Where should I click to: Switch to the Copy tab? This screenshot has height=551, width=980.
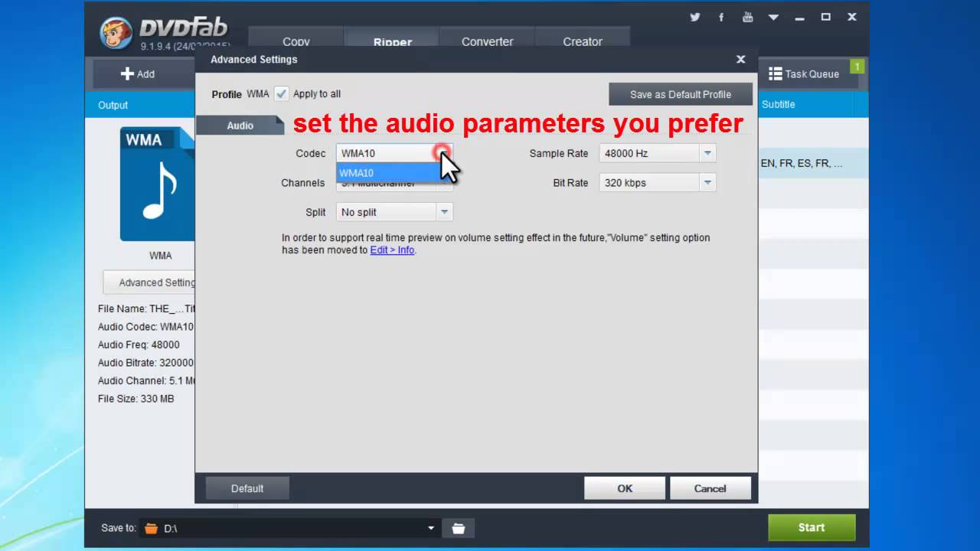296,41
